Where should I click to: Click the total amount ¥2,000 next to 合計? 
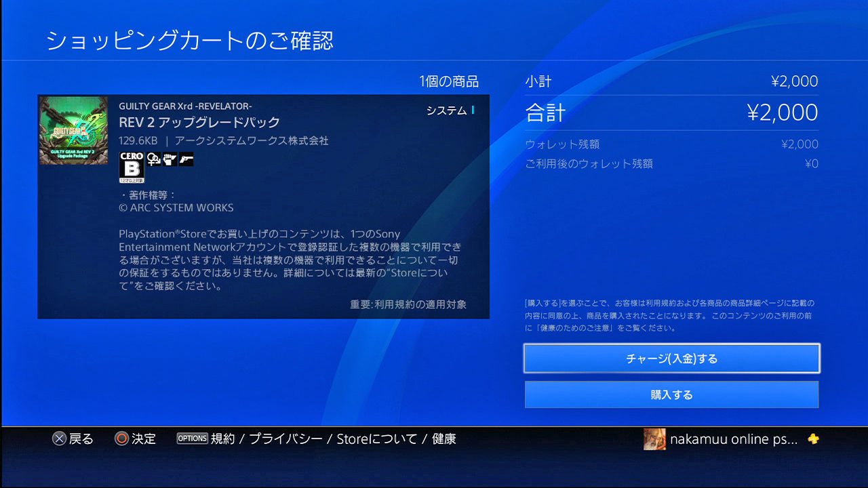[783, 113]
